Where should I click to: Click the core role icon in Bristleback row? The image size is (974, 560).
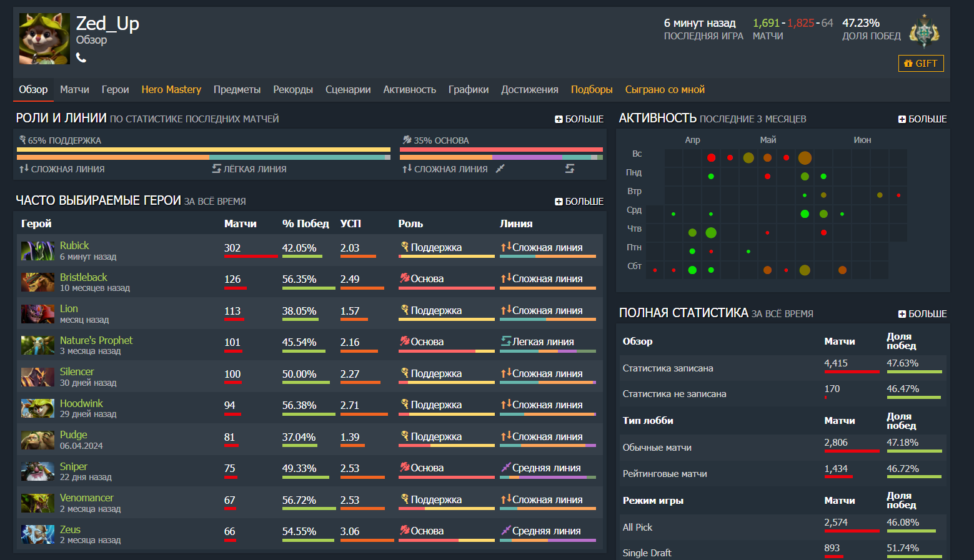point(405,278)
